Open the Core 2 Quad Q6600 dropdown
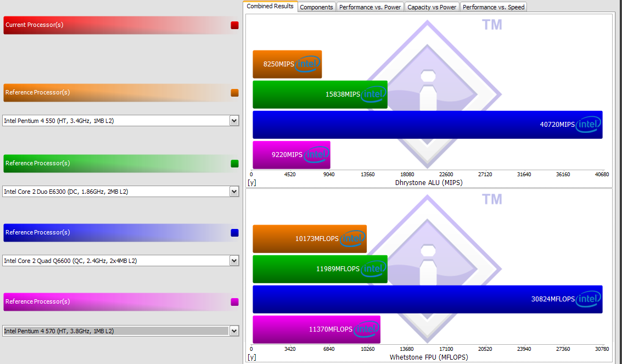622x364 pixels. click(x=234, y=260)
